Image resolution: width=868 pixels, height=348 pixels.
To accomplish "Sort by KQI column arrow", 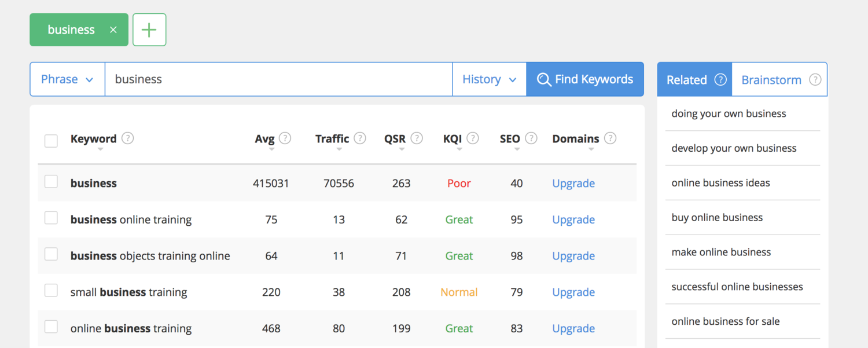I will [459, 149].
